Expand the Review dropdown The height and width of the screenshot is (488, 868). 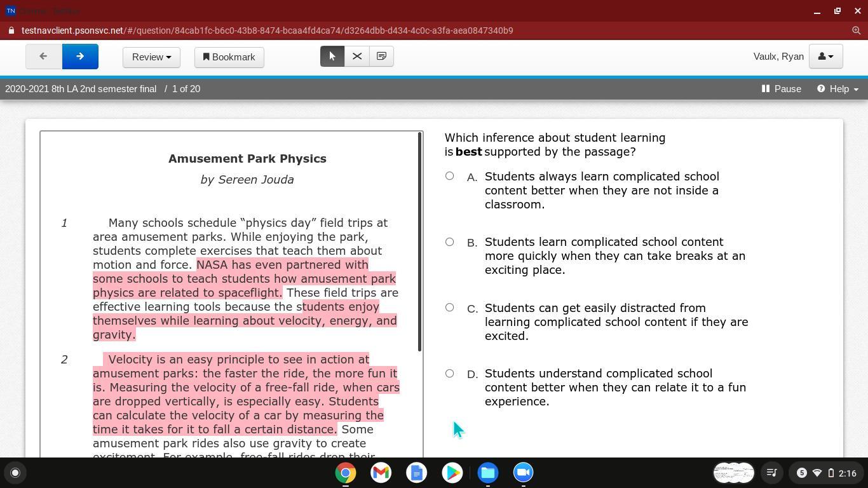coord(151,57)
